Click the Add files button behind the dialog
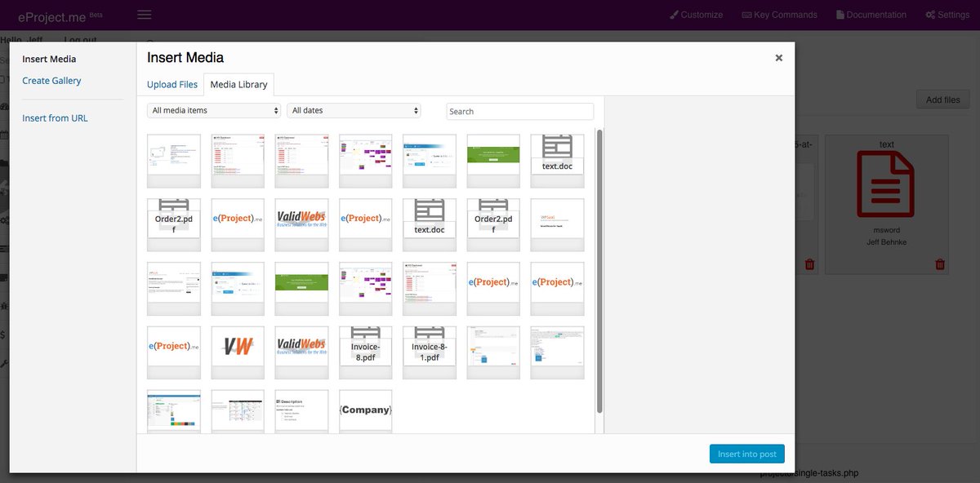 click(x=943, y=100)
